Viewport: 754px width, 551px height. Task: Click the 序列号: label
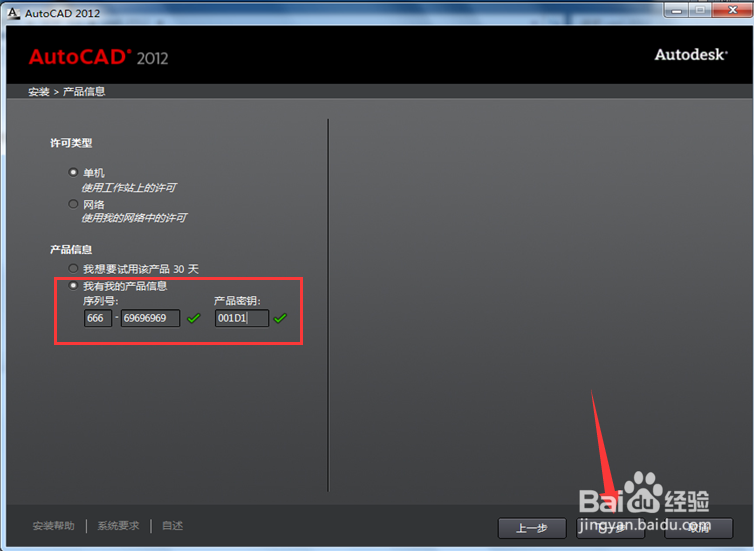[101, 301]
